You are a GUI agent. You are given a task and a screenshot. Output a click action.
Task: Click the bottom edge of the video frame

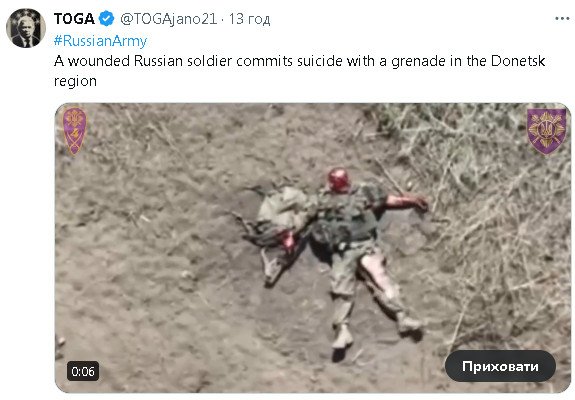click(313, 392)
